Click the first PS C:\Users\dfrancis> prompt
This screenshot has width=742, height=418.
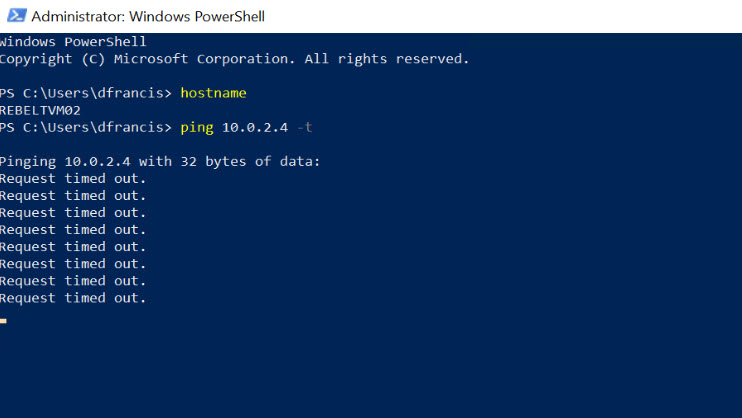(86, 93)
